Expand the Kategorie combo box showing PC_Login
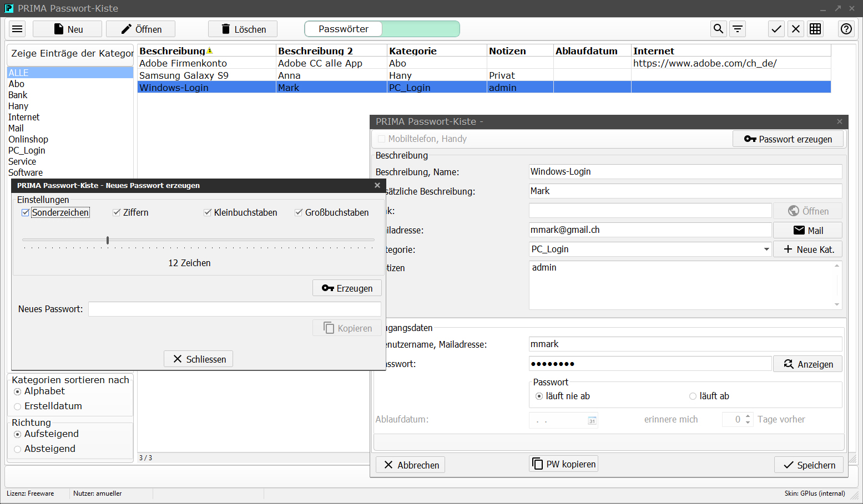The width and height of the screenshot is (863, 504). (766, 249)
